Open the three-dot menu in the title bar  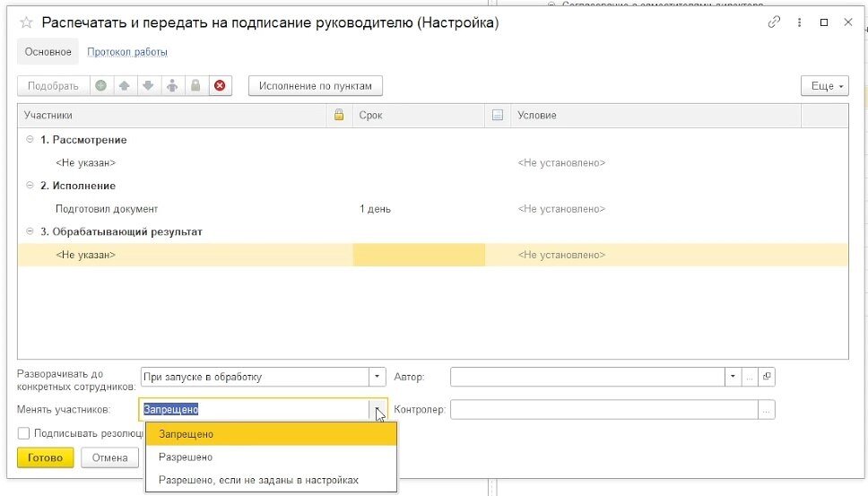[799, 22]
